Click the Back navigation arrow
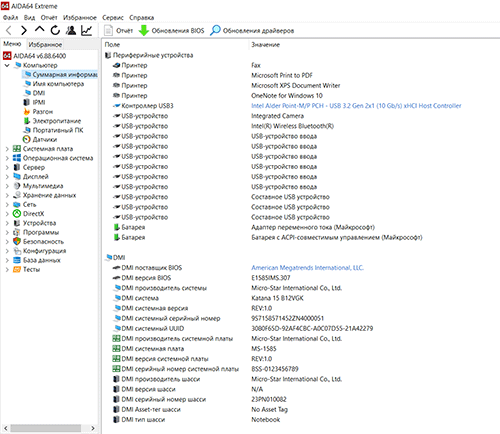Screen dimensions: 500x434 click(9, 30)
